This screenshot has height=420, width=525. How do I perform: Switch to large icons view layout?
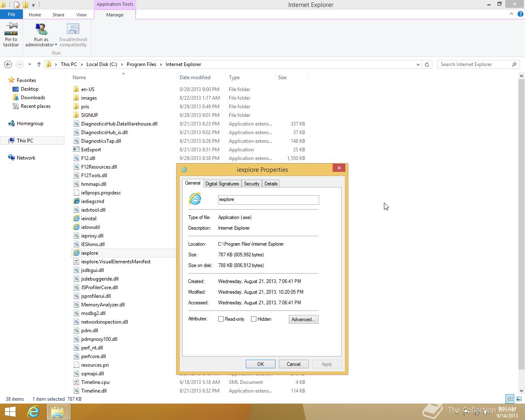(519, 399)
